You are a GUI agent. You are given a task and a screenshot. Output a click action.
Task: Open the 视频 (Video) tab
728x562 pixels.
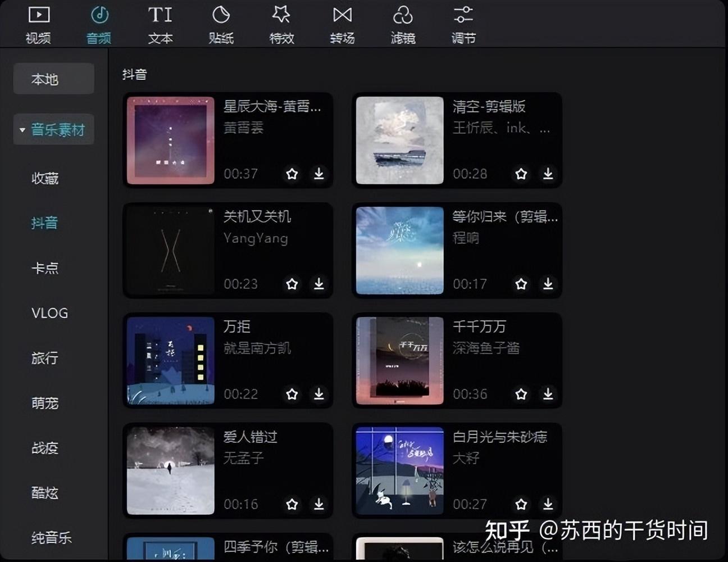tap(39, 25)
